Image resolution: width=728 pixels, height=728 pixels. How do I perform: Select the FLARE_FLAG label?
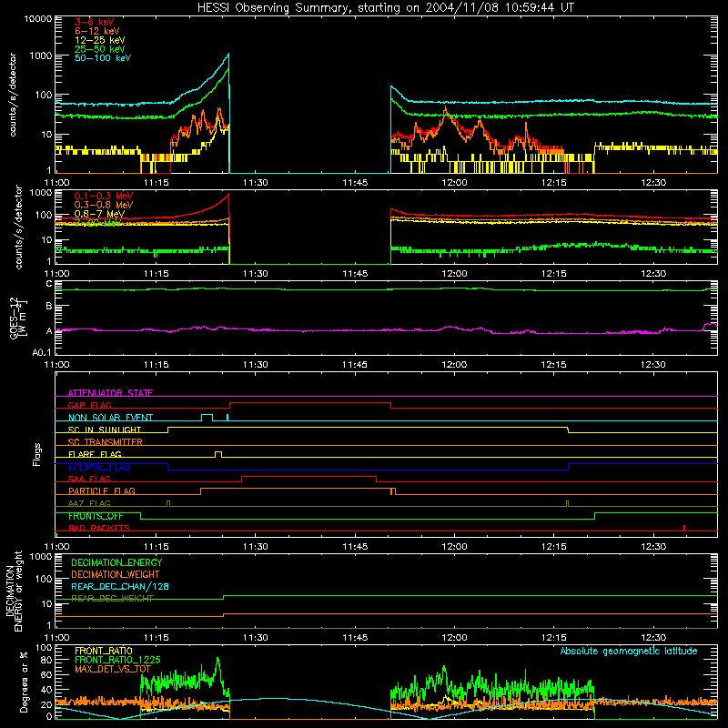[x=95, y=454]
